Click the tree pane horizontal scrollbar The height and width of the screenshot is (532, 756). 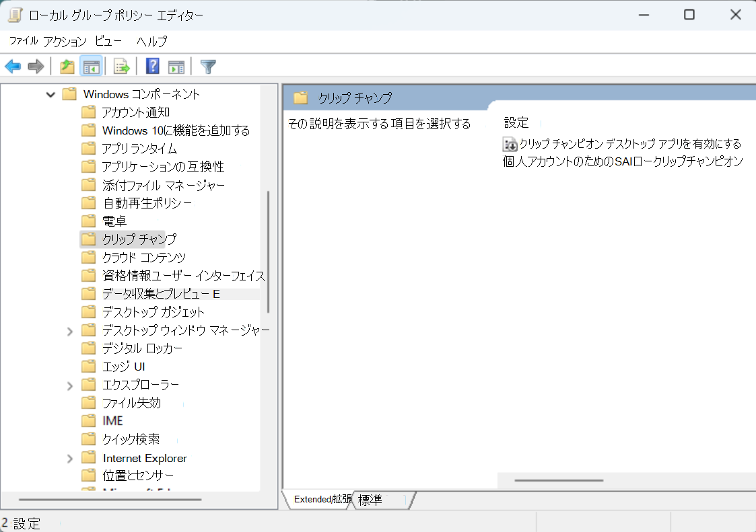tap(110, 500)
